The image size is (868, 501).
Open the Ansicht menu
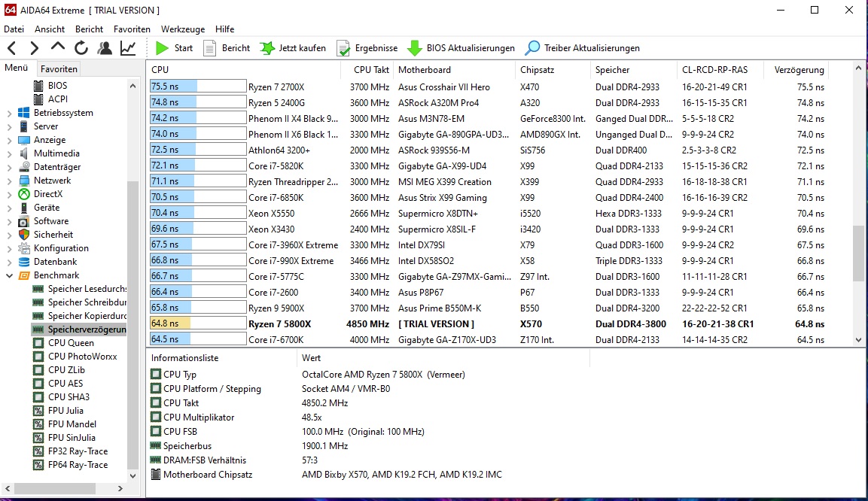(49, 29)
